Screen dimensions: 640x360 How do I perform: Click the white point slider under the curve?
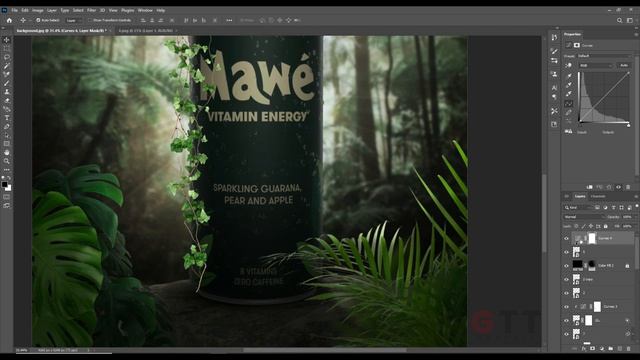pos(629,125)
